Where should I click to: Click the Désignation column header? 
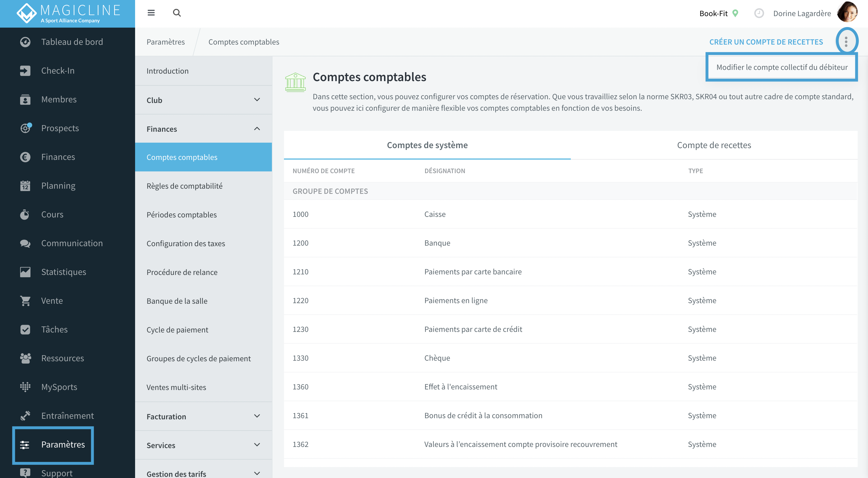[x=445, y=171]
